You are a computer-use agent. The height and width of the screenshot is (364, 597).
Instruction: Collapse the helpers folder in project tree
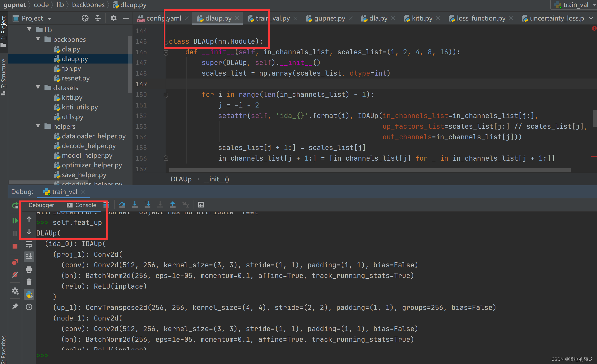click(38, 126)
